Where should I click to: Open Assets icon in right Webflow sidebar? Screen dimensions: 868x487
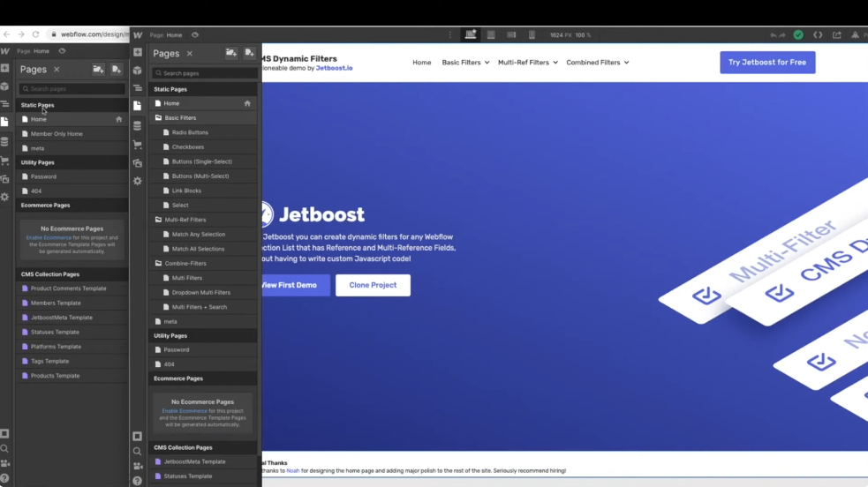pos(137,163)
